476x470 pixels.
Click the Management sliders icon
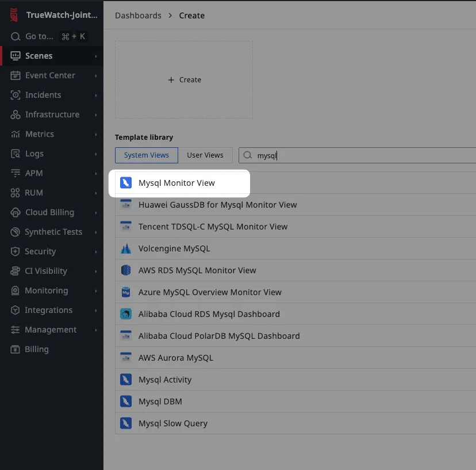pos(15,330)
